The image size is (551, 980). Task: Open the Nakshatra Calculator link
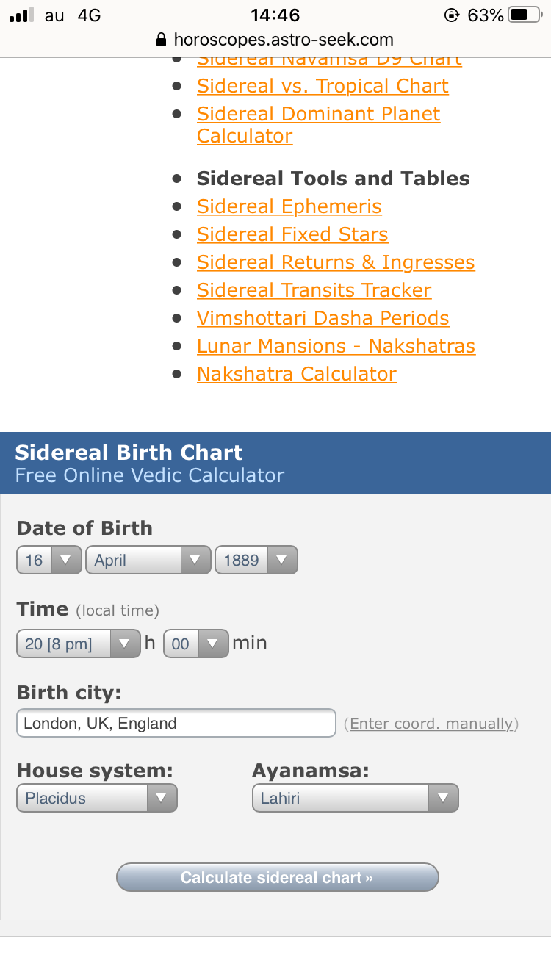pyautogui.click(x=297, y=374)
